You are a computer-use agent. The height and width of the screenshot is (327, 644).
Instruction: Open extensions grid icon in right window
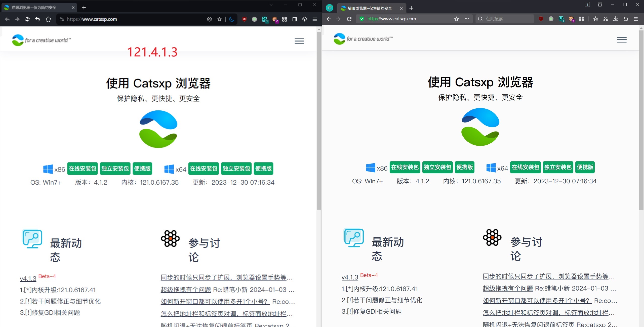point(581,19)
